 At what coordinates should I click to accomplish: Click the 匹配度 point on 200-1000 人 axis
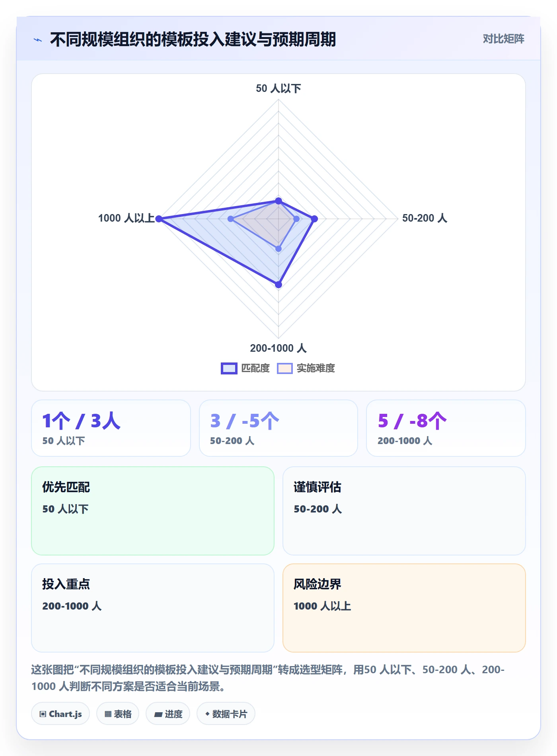278,284
